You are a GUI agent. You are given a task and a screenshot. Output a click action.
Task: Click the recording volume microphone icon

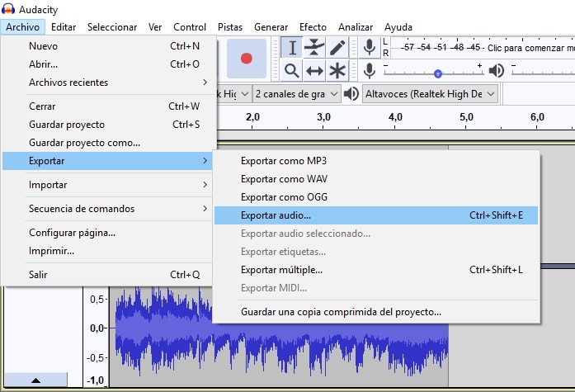point(370,70)
